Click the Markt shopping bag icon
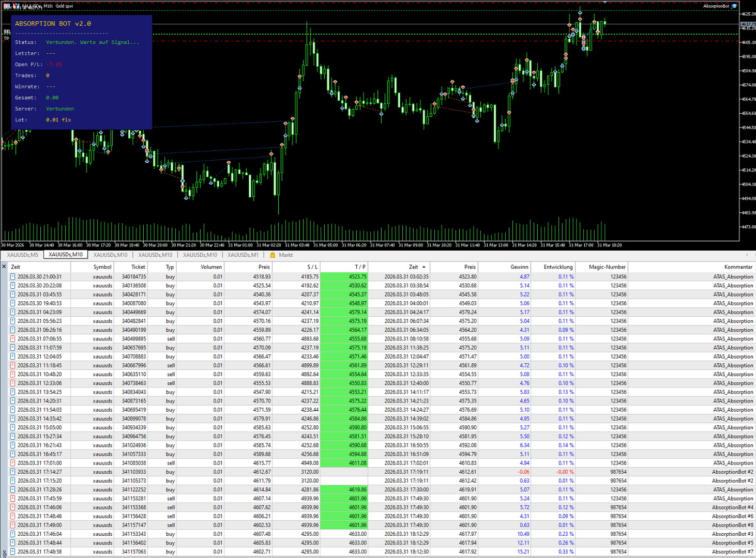 pos(273,255)
